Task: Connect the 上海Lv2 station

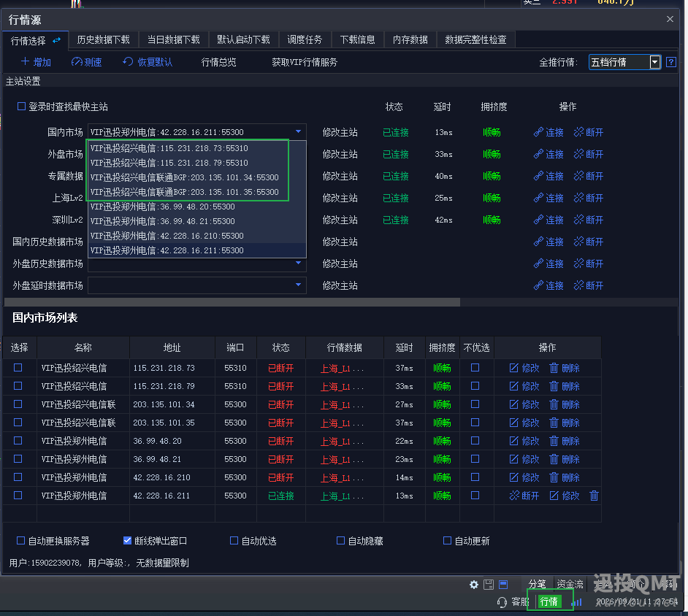Action: (x=548, y=199)
